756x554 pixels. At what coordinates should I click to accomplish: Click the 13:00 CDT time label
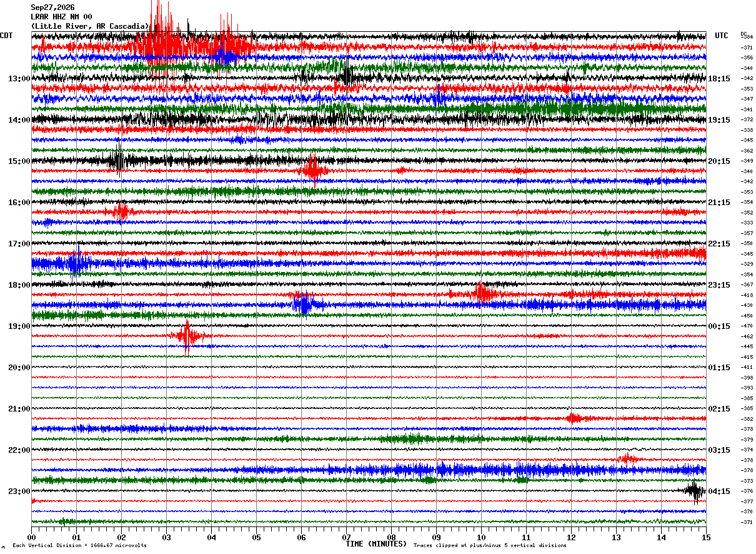click(x=19, y=79)
